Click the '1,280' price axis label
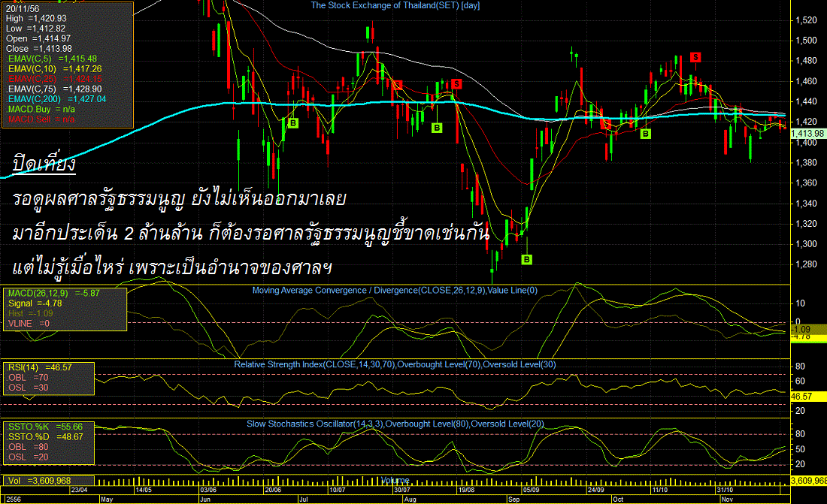Viewport: 827px width, 504px height. [805, 264]
